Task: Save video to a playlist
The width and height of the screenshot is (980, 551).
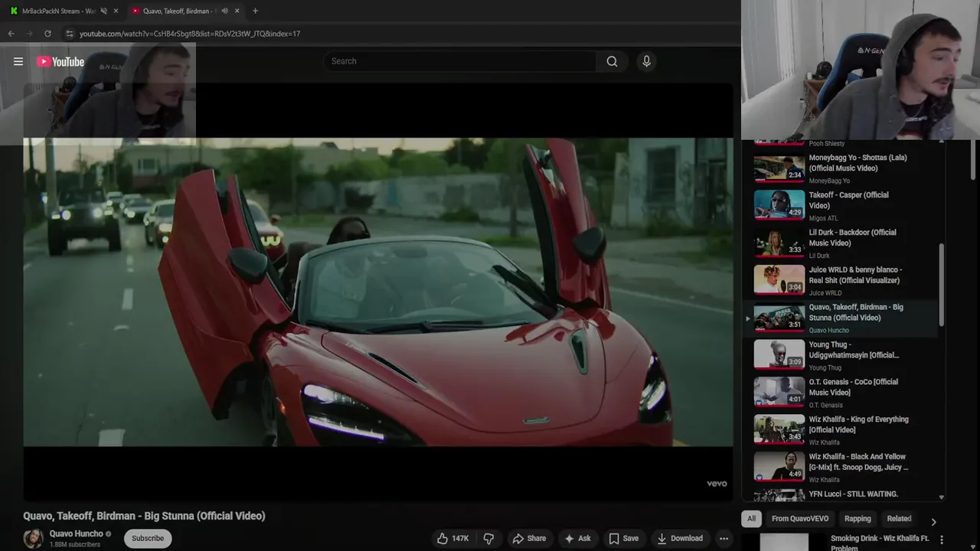Action: click(623, 538)
